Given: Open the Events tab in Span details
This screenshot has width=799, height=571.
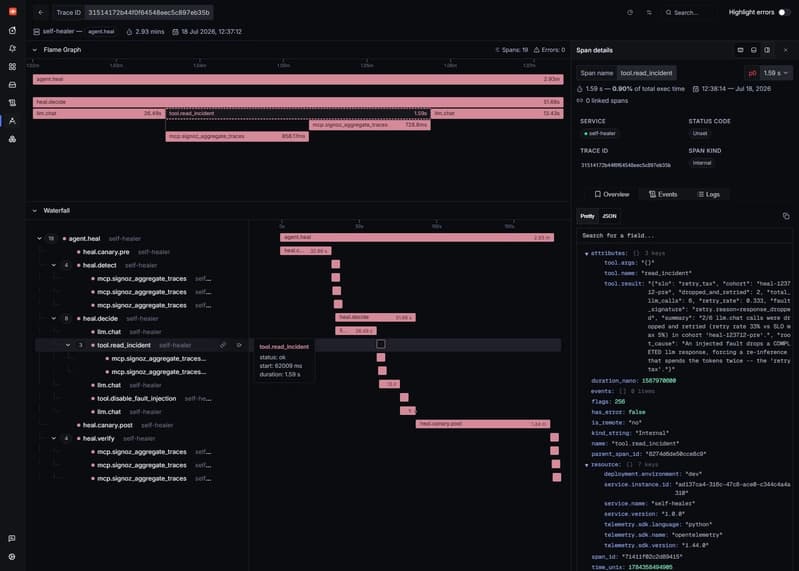Looking at the screenshot, I should click(663, 194).
